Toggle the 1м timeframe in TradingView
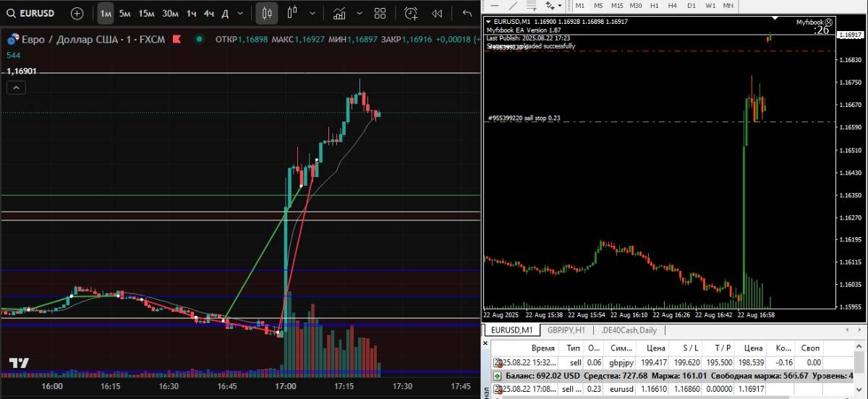This screenshot has height=399, width=868. click(x=106, y=13)
